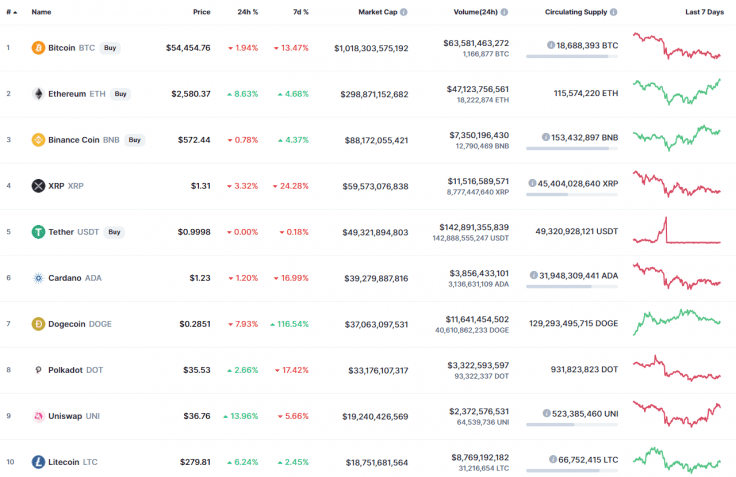
Task: Click the Bitcoin logo icon
Action: 38,47
